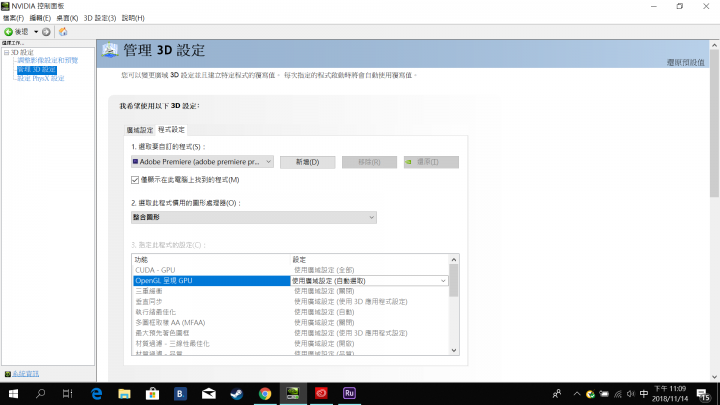The height and width of the screenshot is (405, 720).
Task: Collapse the 3D 設定 tree node
Action: pyautogui.click(x=6, y=52)
